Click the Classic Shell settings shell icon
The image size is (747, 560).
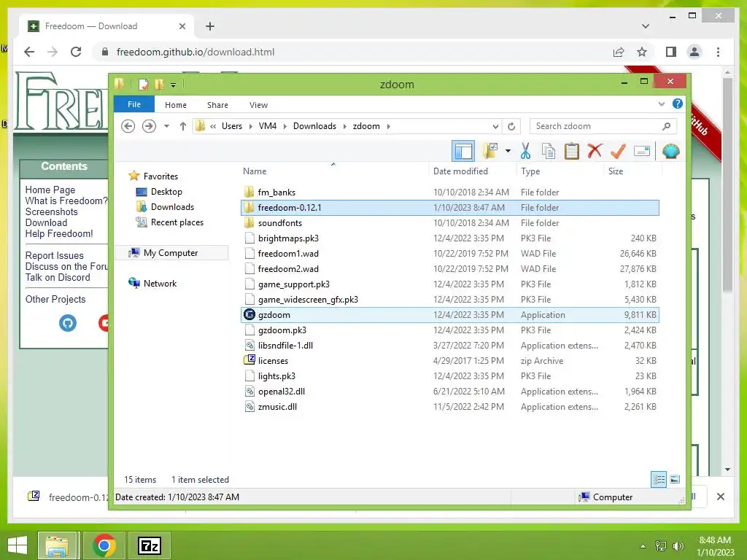pyautogui.click(x=671, y=152)
